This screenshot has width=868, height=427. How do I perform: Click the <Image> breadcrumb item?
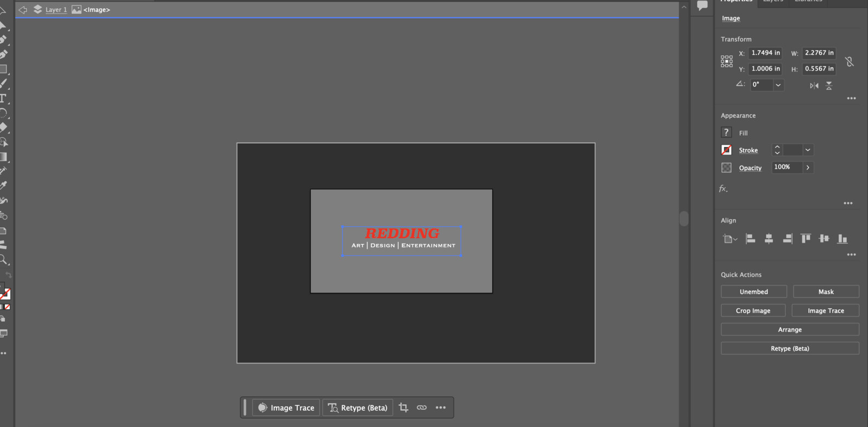(97, 10)
